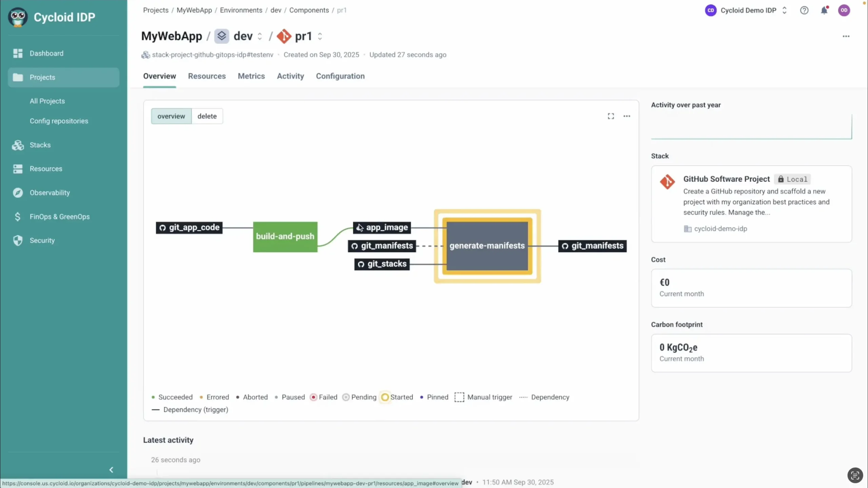Screen dimensions: 868x488
Task: Open the chat widget in bottom corner
Action: tap(855, 475)
